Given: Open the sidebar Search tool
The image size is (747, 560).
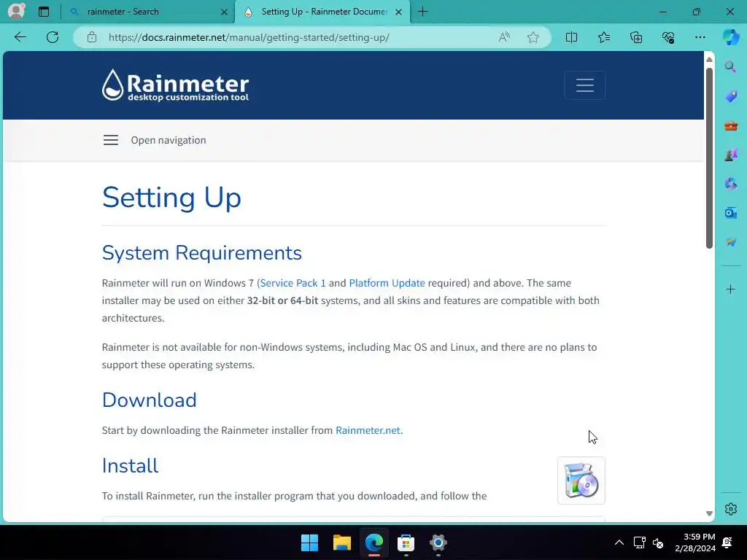Looking at the screenshot, I should click(x=730, y=66).
